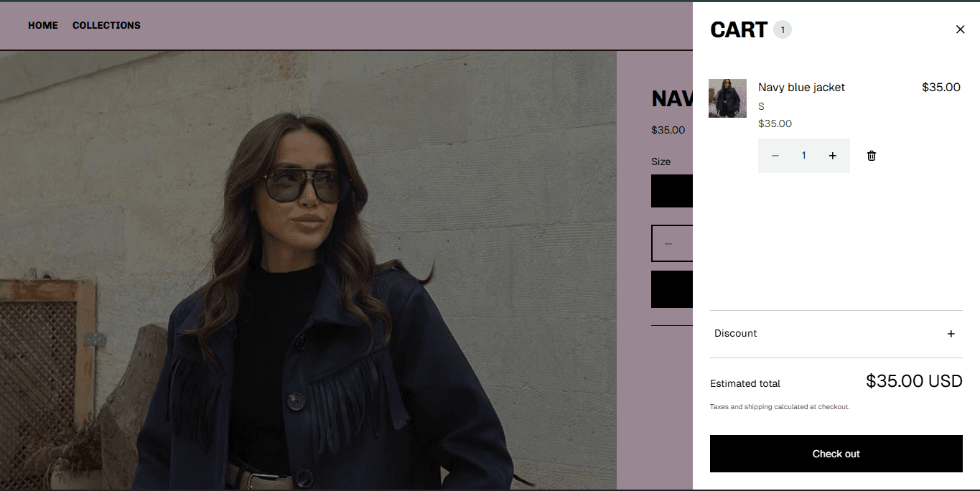The width and height of the screenshot is (980, 491).
Task: Increase cart quantity with plus icon
Action: 833,156
